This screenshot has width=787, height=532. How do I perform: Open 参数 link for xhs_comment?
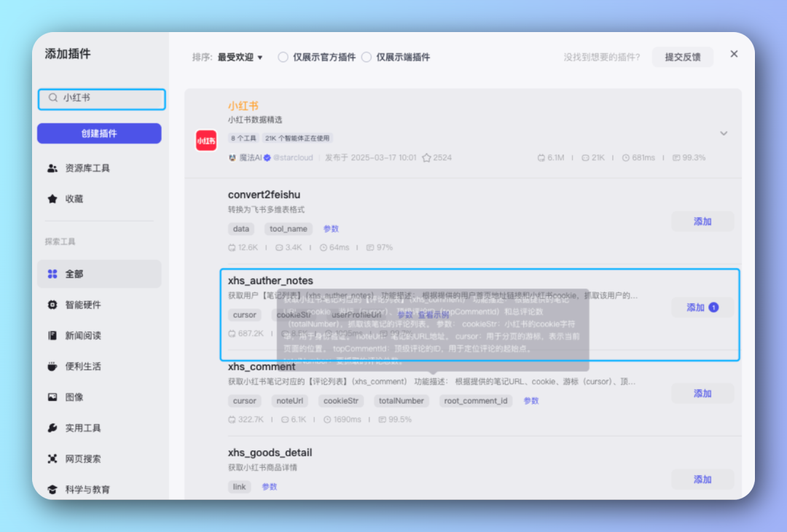pyautogui.click(x=531, y=401)
